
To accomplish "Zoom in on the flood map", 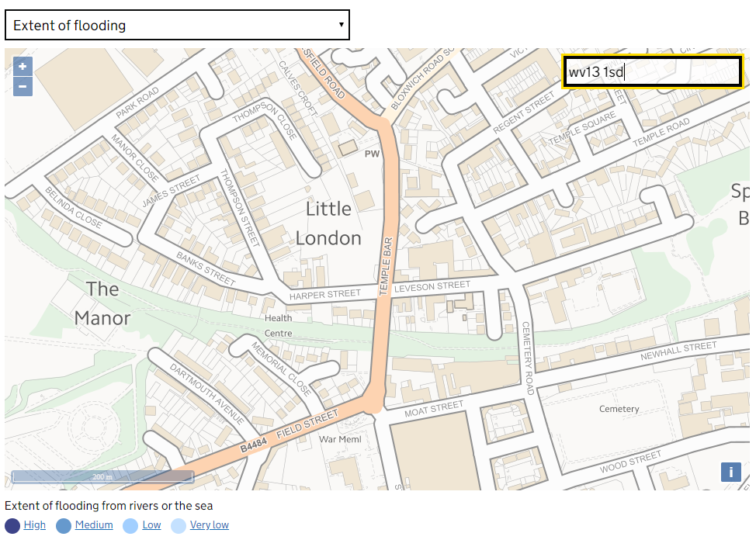I will (23, 67).
